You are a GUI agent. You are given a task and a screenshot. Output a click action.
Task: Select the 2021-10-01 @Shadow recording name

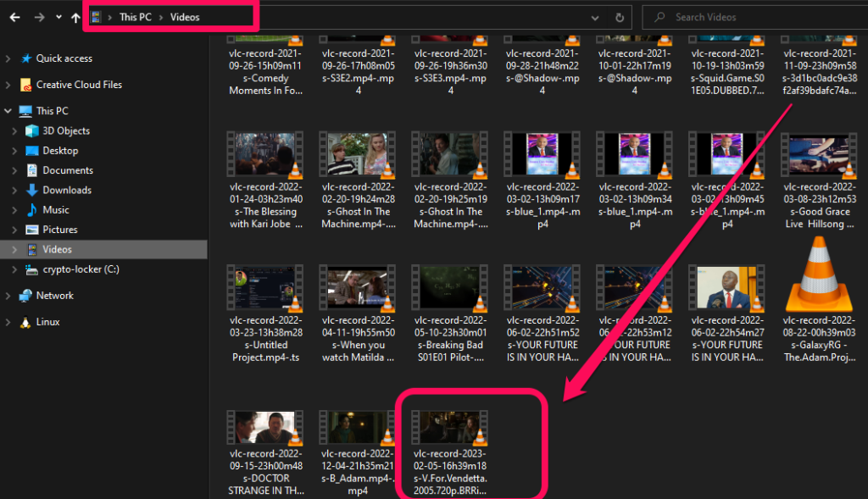(x=635, y=72)
